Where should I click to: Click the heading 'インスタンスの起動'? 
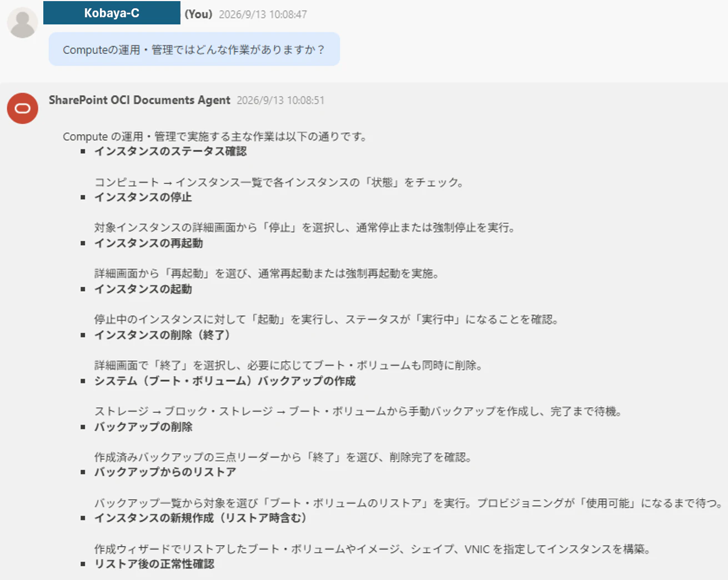(143, 289)
